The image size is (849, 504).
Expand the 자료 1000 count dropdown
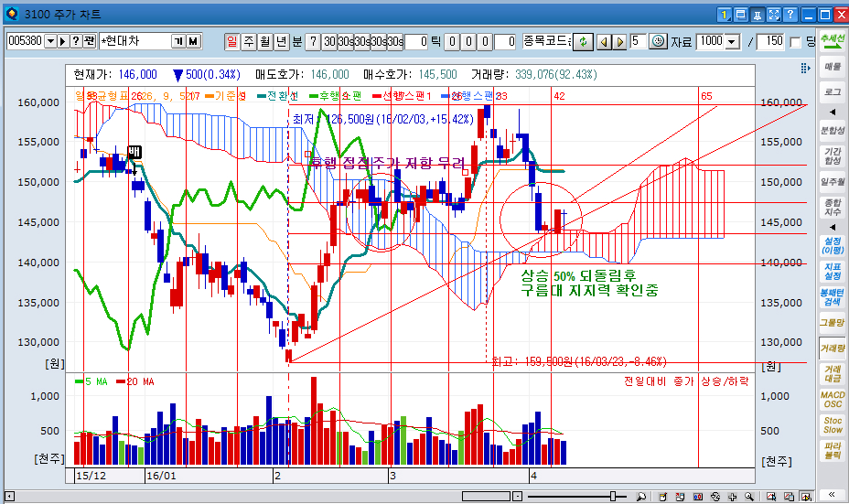point(732,41)
